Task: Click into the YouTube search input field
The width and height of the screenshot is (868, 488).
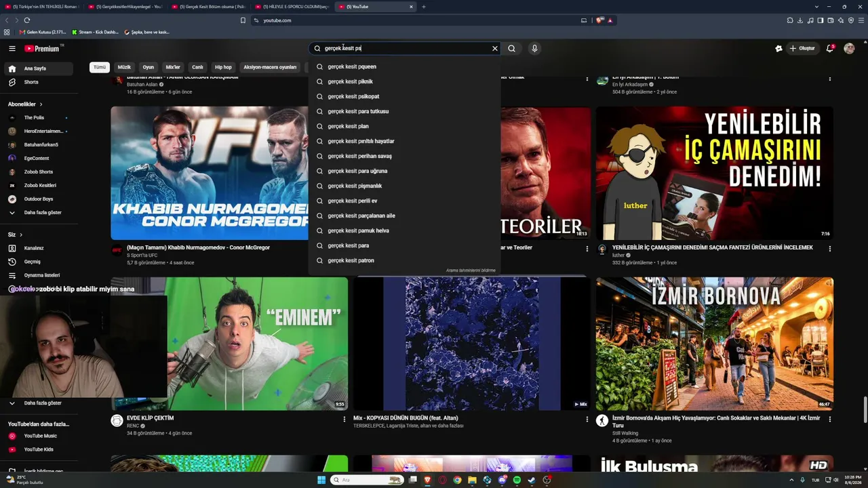Action: [x=406, y=49]
